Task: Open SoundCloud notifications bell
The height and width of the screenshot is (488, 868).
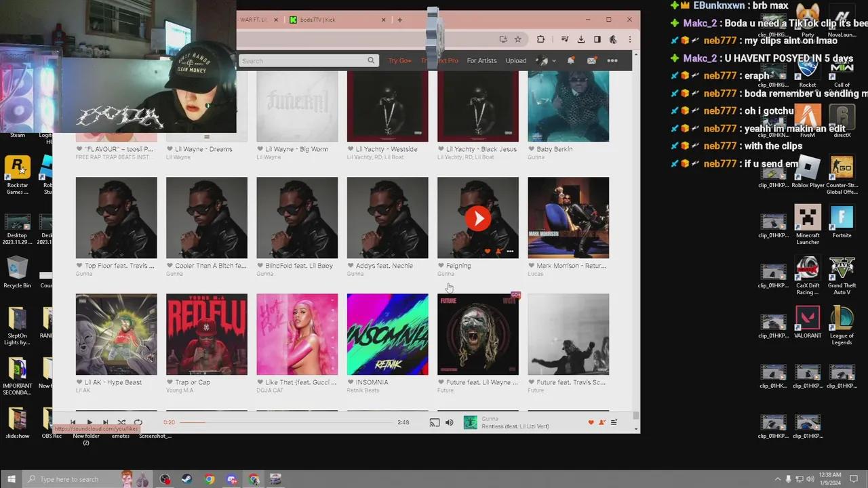Action: pyautogui.click(x=570, y=60)
